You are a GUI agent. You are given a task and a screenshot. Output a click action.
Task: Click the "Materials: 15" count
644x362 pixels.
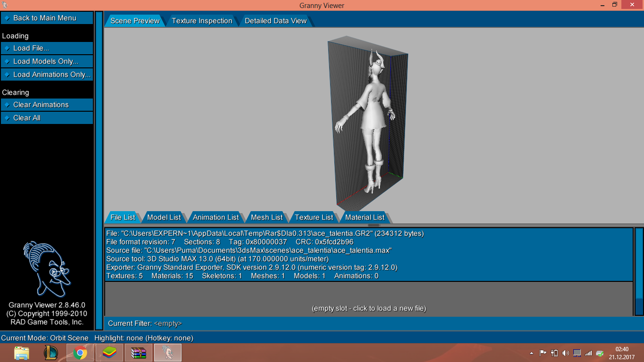coord(172,276)
